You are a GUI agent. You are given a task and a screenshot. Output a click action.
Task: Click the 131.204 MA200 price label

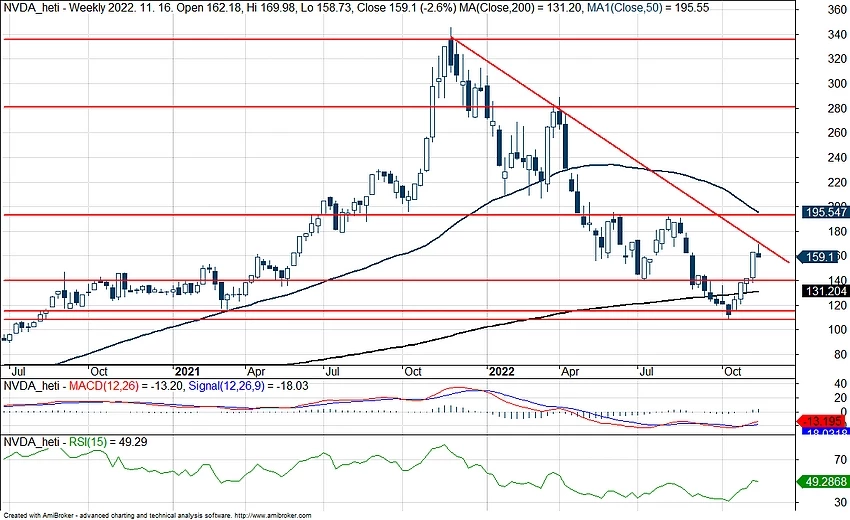[825, 291]
